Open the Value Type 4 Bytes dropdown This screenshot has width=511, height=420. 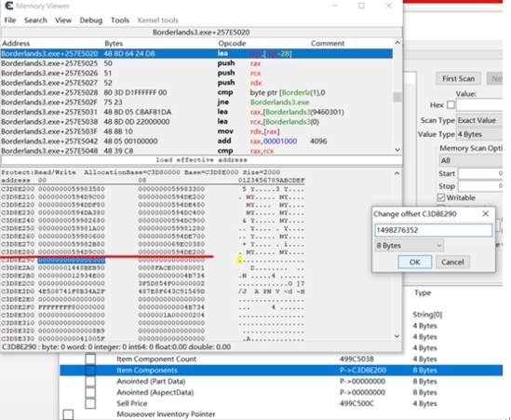[479, 134]
